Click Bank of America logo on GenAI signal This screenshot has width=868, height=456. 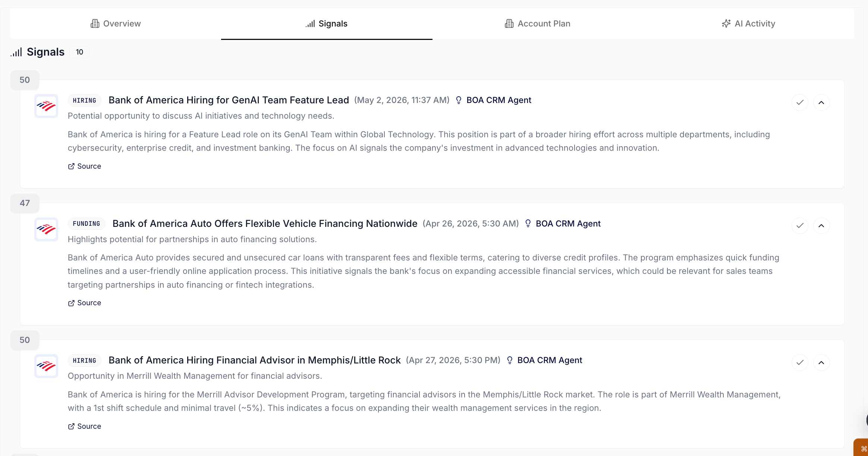coord(46,106)
